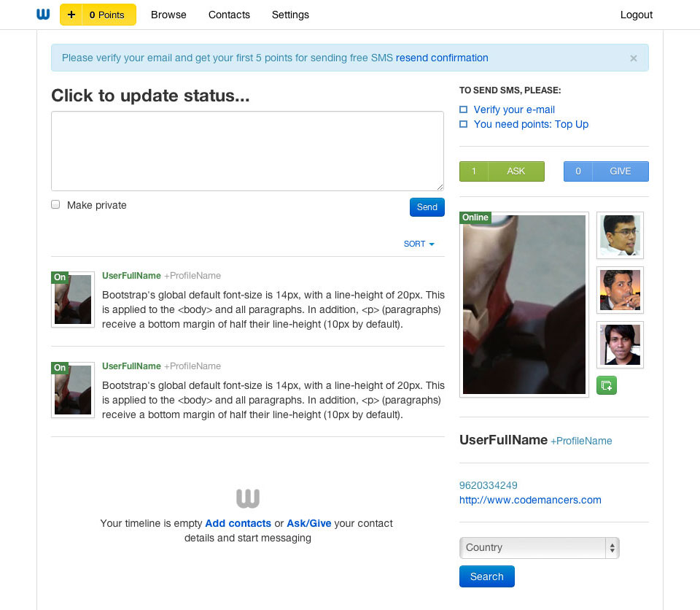
Task: Toggle the Make private checkbox
Action: coord(55,205)
